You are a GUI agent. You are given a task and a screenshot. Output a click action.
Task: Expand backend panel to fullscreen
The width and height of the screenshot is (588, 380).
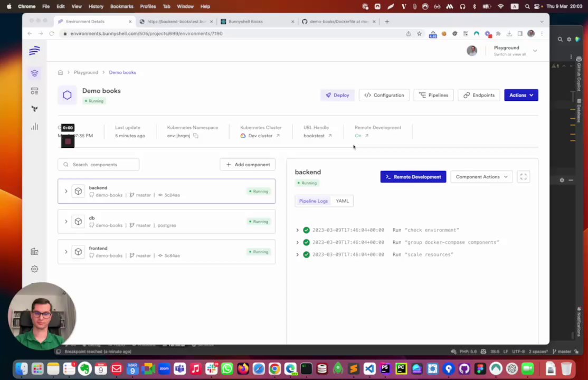click(x=524, y=177)
